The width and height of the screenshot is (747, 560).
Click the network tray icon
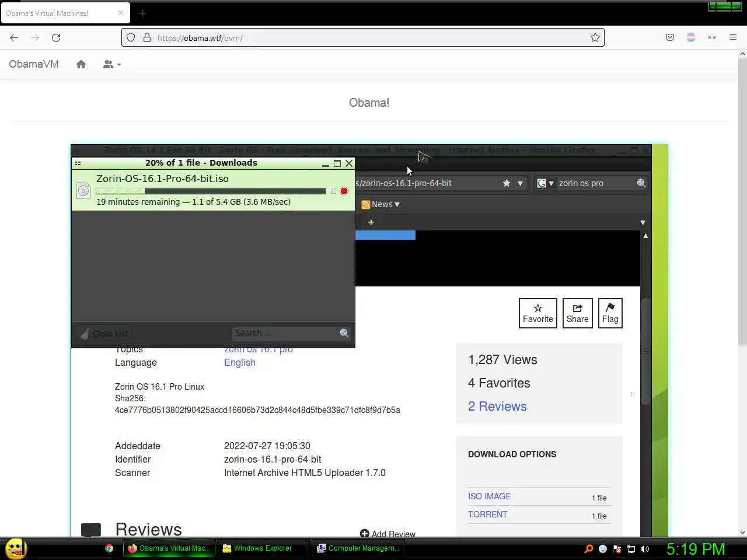pos(631,548)
